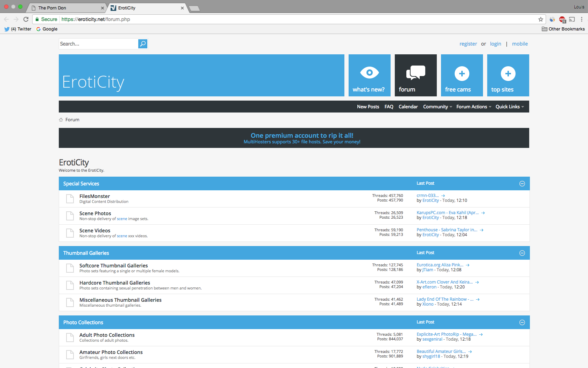Open Special Services category heading
This screenshot has width=588, height=368.
[81, 184]
